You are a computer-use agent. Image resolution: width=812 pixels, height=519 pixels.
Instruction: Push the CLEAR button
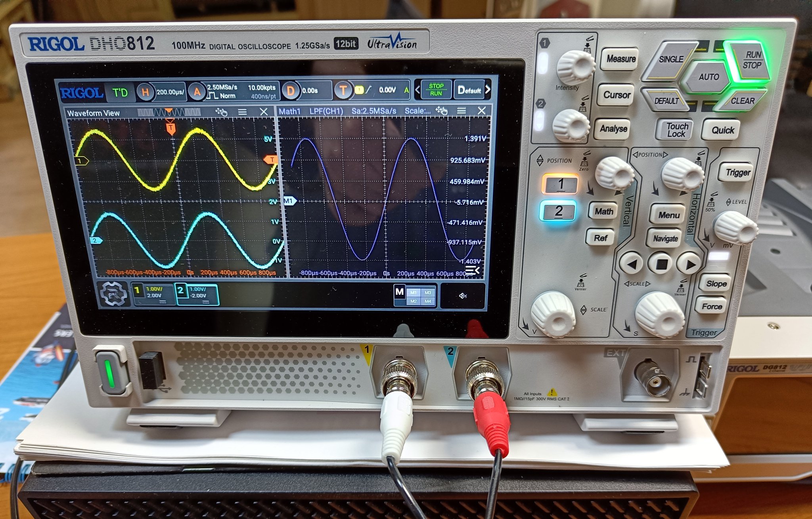(x=741, y=101)
